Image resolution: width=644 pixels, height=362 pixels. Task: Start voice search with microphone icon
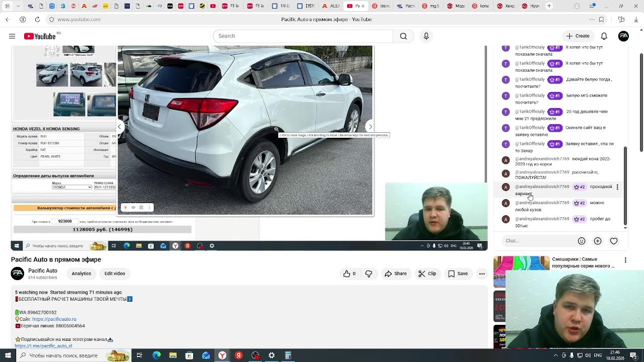426,36
